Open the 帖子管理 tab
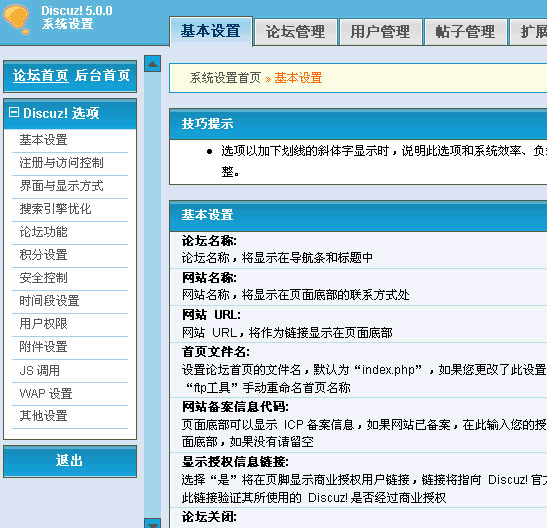 pyautogui.click(x=465, y=32)
